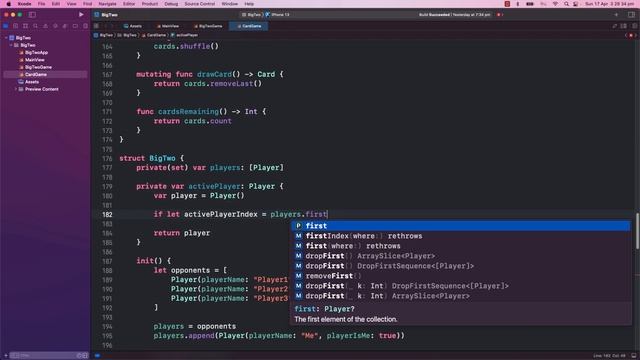Expand the Preview Content folder
Viewport: 640px width, 360px height.
16,89
